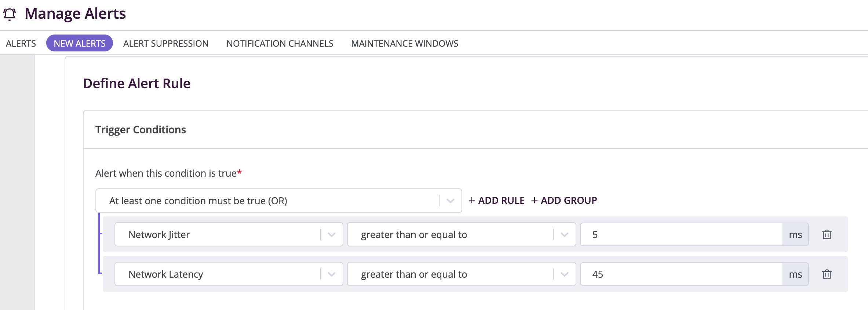Open the Network Jitter metric dropdown arrow
This screenshot has width=868, height=310.
[x=332, y=235]
